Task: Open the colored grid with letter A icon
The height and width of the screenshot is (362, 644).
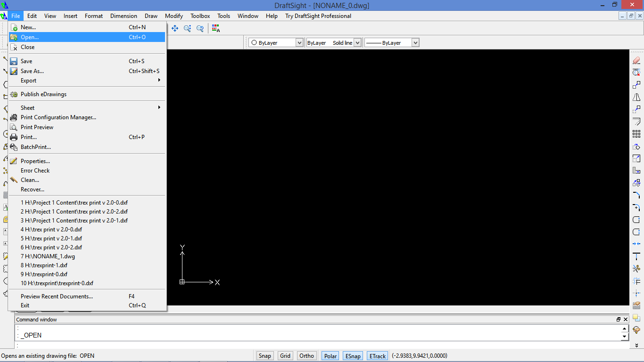Action: coord(216,28)
